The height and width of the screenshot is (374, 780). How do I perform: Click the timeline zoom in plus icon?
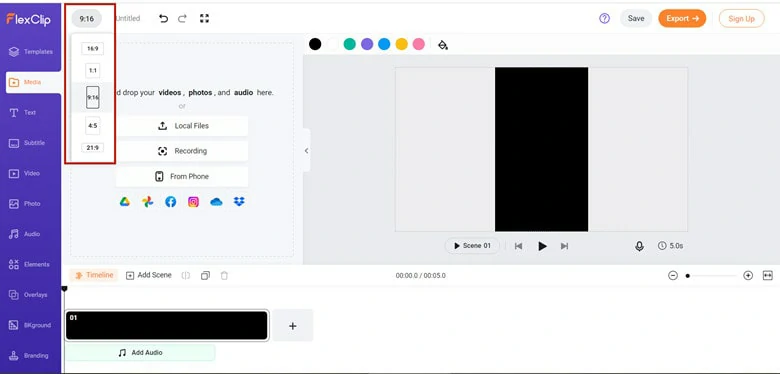[x=748, y=276]
